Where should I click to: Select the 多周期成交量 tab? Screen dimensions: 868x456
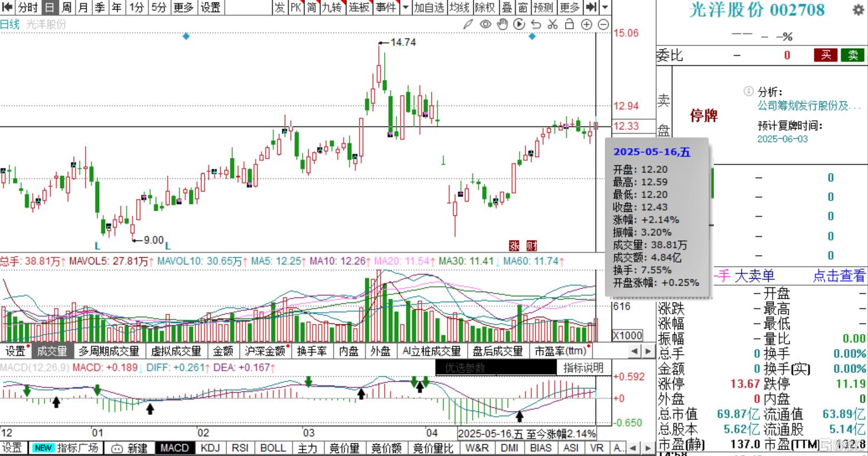coord(109,351)
